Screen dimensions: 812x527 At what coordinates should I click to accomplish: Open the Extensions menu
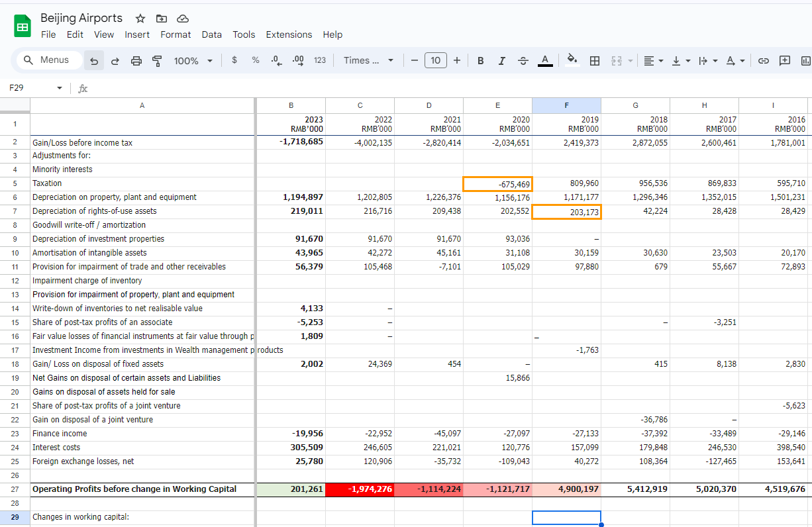click(x=289, y=34)
